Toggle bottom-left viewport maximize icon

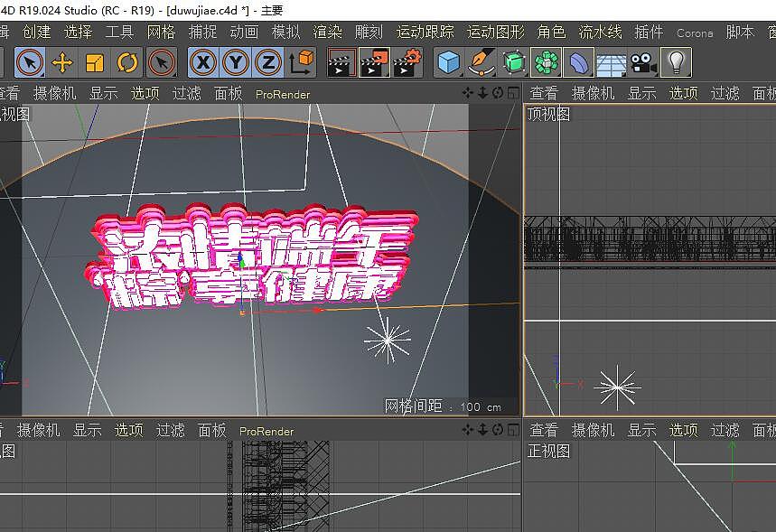point(514,430)
